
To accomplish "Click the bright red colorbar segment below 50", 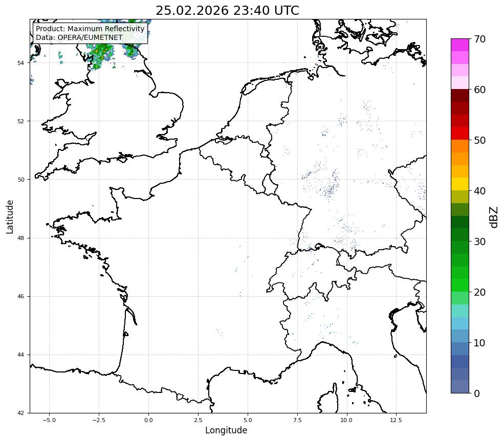I will 460,134.
